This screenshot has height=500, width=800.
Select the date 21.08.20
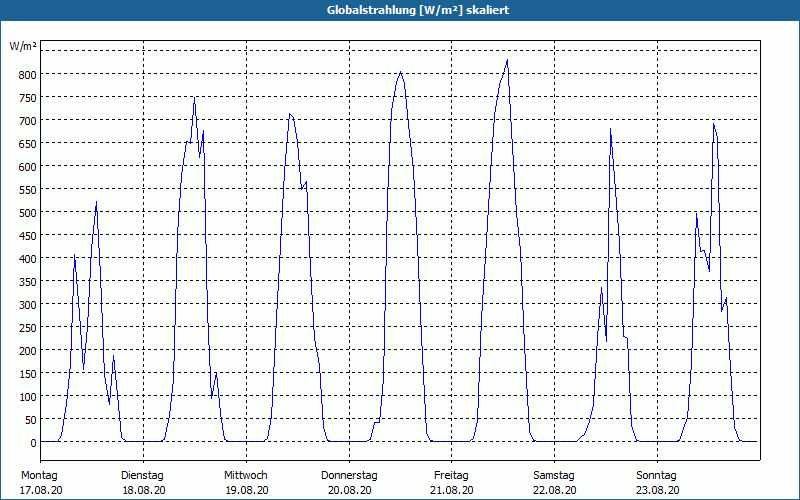tap(452, 490)
